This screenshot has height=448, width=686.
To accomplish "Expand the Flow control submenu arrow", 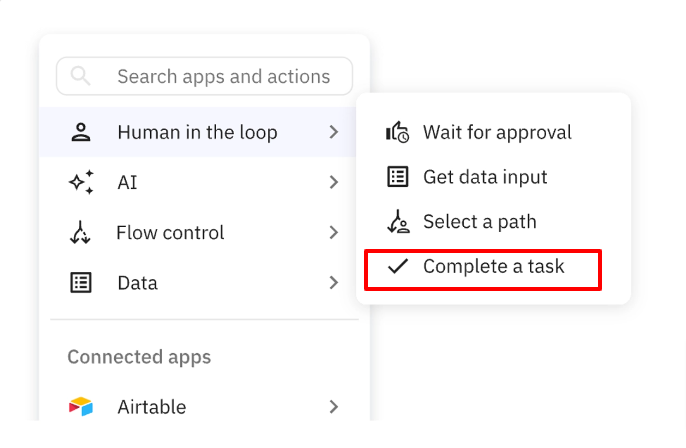I will point(334,233).
